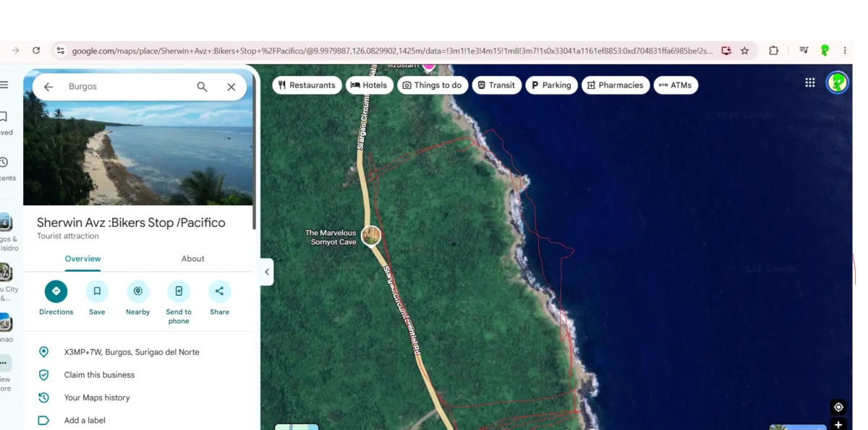Zoom in with the plus button

[x=838, y=424]
